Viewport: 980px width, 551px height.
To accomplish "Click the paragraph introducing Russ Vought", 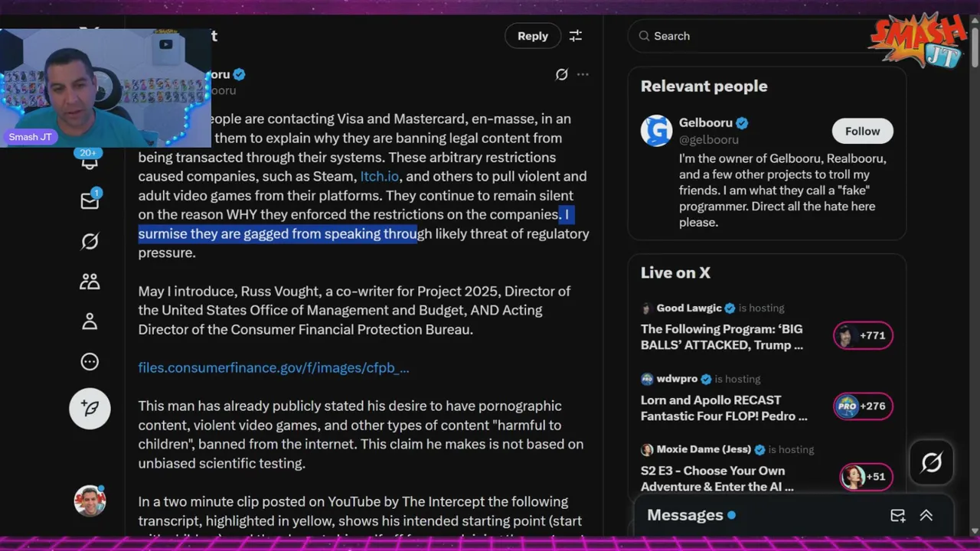I will [x=354, y=310].
